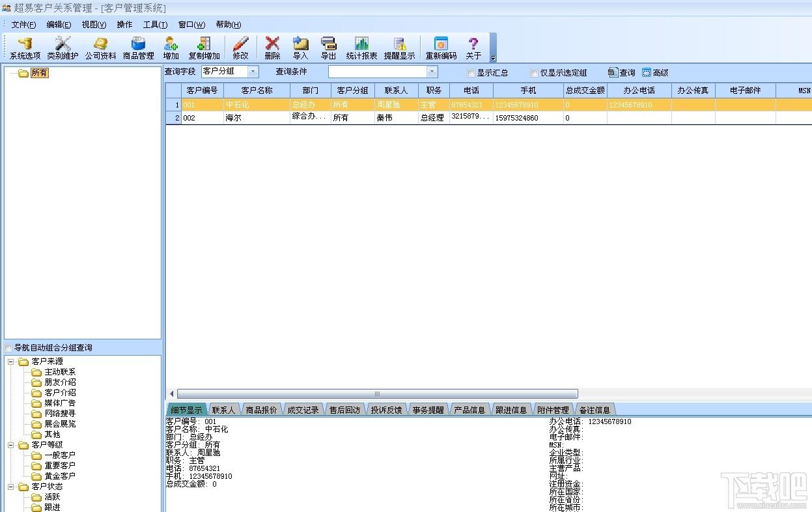The height and width of the screenshot is (512, 812).
Task: Sort by 手机 column header
Action: click(x=528, y=91)
